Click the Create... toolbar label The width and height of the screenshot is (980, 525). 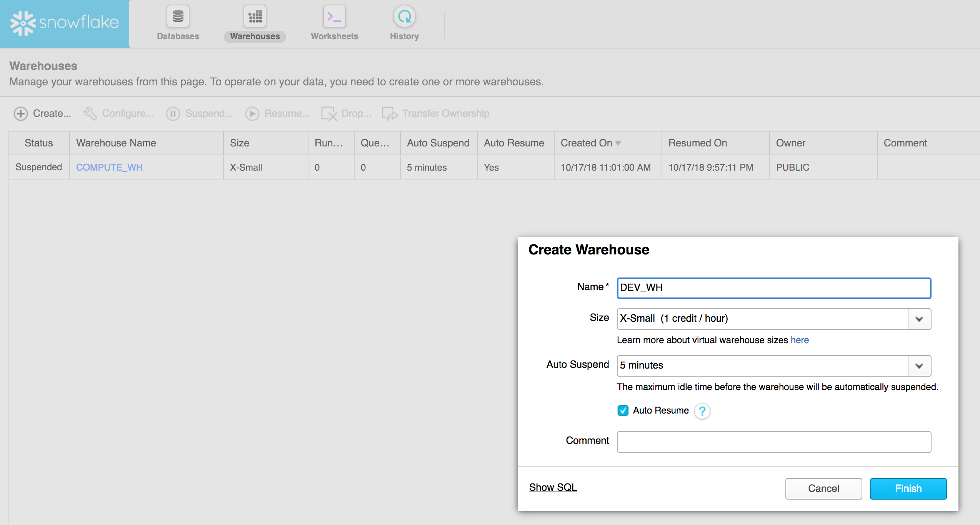tap(52, 113)
